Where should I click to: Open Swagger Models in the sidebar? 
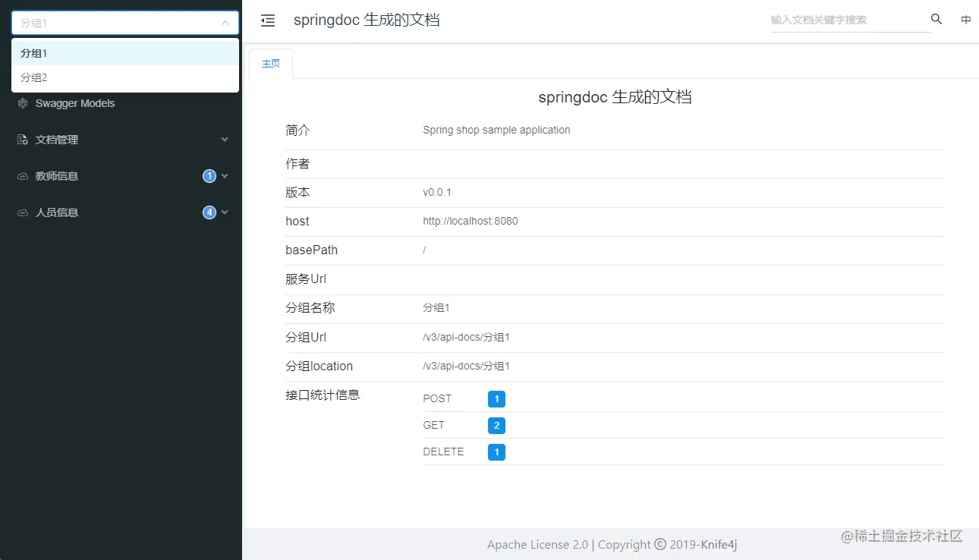pyautogui.click(x=75, y=103)
